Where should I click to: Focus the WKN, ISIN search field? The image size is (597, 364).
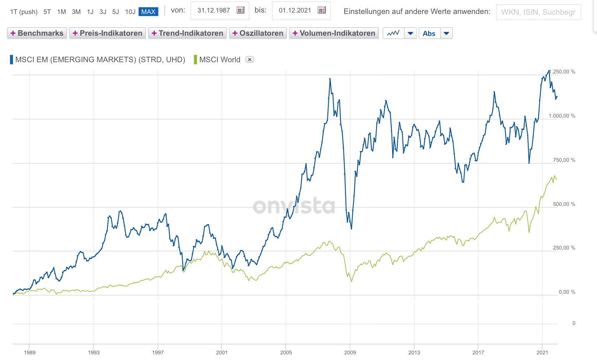click(x=538, y=12)
